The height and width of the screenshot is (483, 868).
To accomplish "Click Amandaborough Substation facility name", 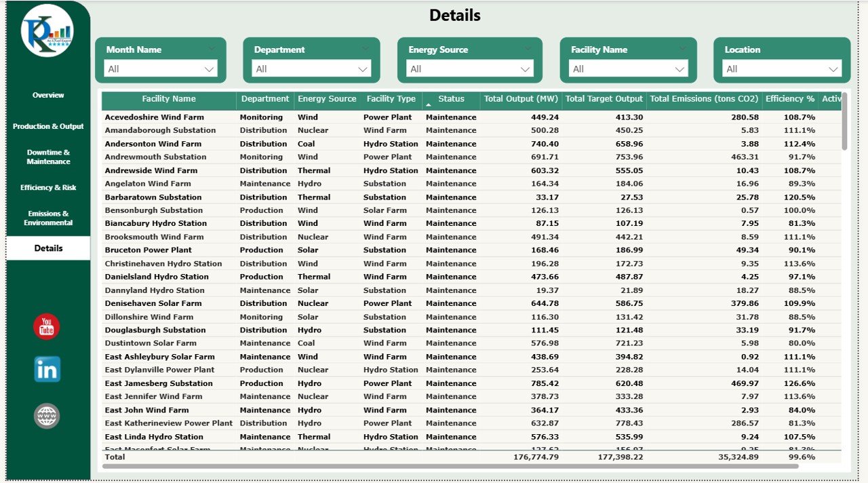I will [x=160, y=130].
